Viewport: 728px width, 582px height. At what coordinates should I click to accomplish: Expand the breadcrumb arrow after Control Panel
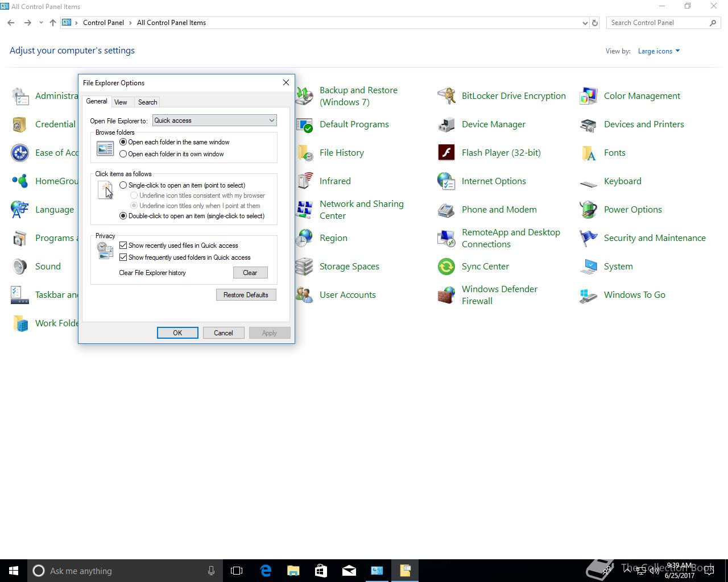click(x=131, y=23)
